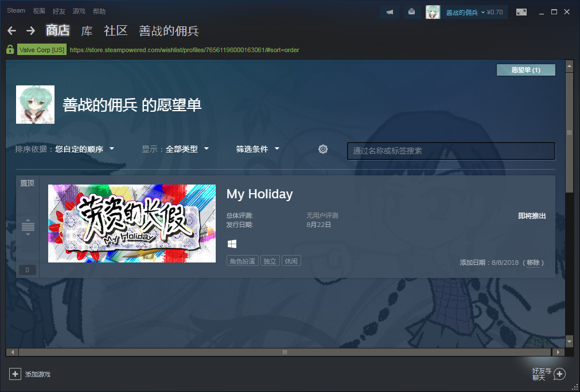Open the 好友 menu
Image resolution: width=580 pixels, height=392 pixels.
(59, 11)
